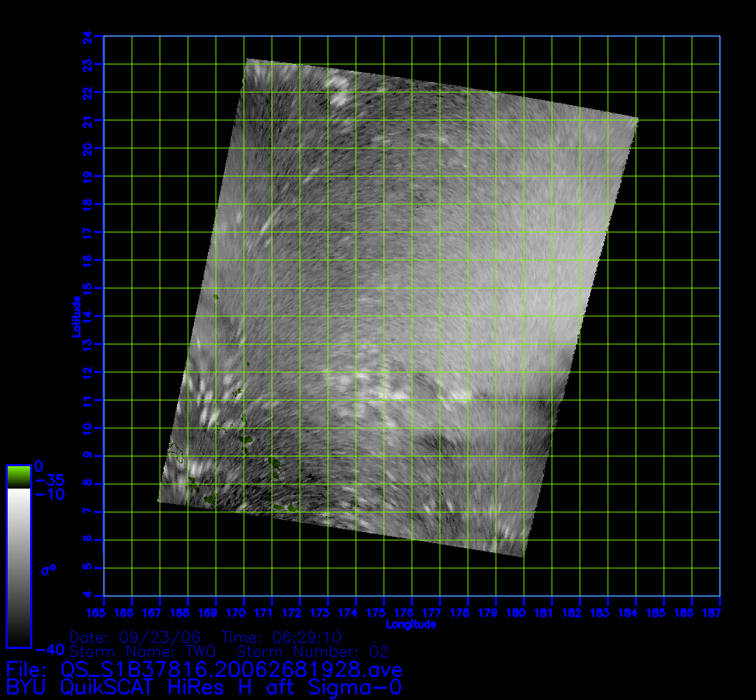Image resolution: width=756 pixels, height=700 pixels.
Task: Click the sigma-0 symbol beside the color bar
Action: [48, 570]
